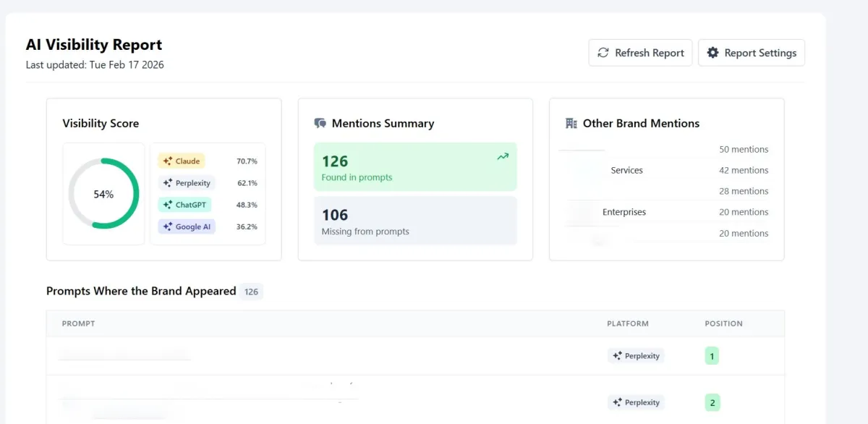
Task: Open the 126 Found in prompts card
Action: pyautogui.click(x=415, y=167)
